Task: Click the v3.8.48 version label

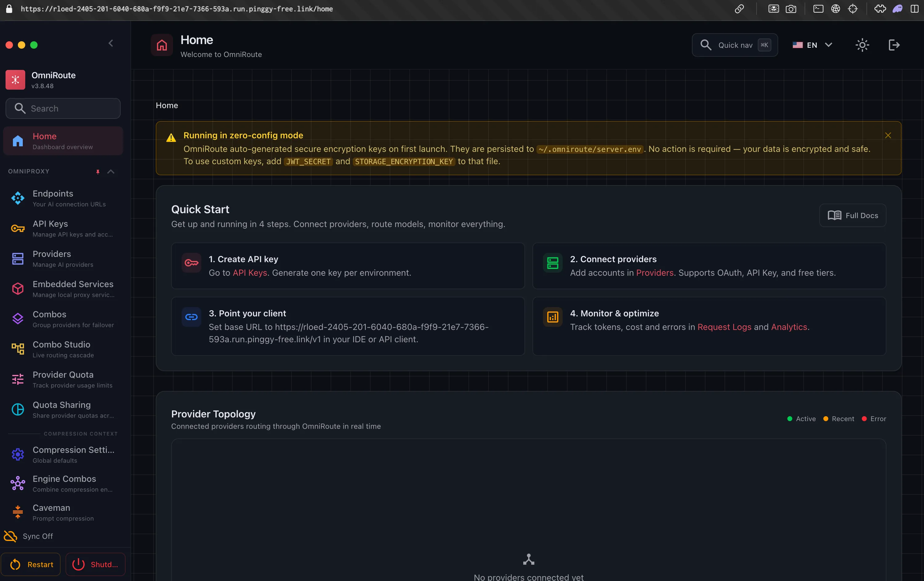Action: point(42,86)
